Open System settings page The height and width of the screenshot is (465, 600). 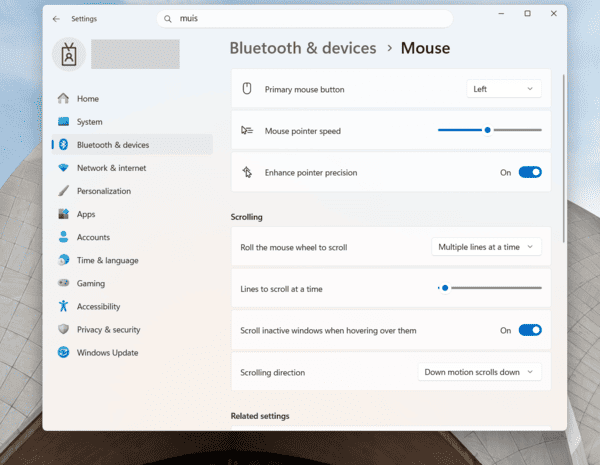[x=132, y=122]
